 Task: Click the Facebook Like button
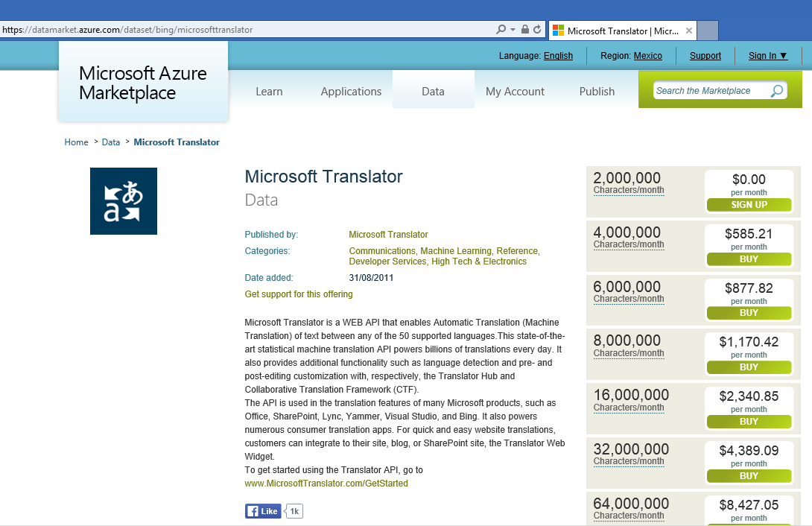263,511
